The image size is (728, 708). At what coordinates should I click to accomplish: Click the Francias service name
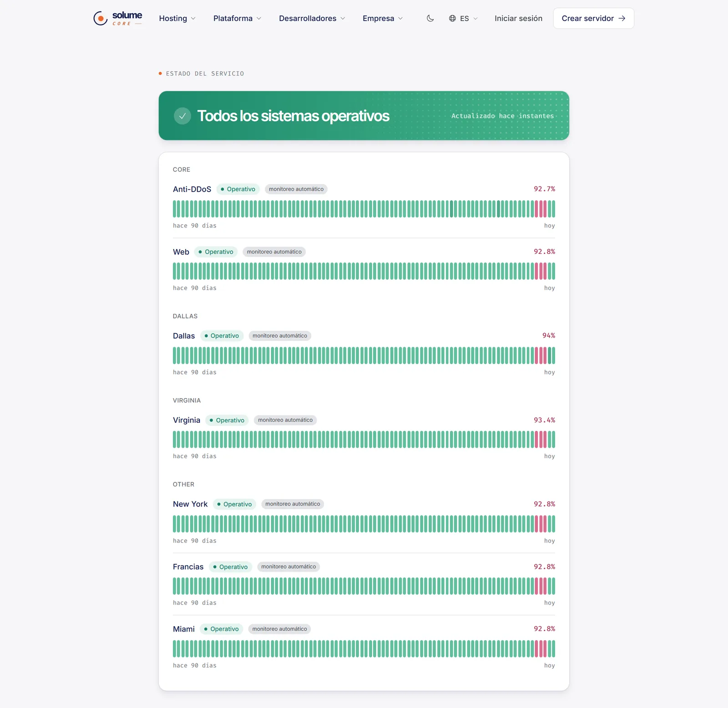point(188,567)
